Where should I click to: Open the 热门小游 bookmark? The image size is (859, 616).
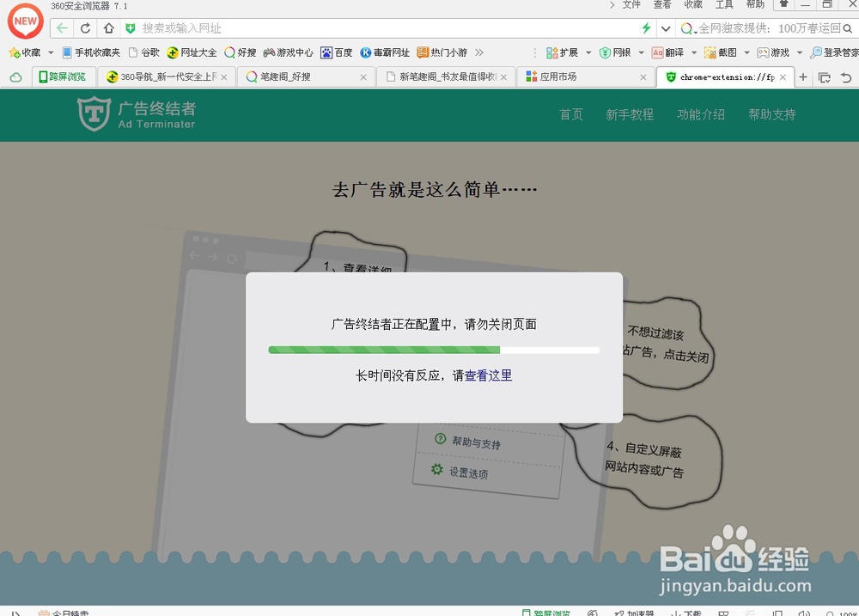click(442, 52)
